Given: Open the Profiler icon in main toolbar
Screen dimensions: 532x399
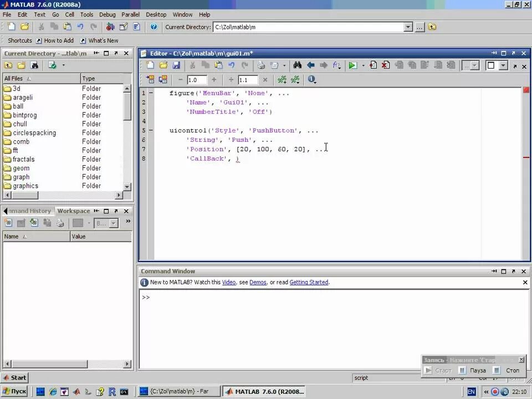Looking at the screenshot, I should (x=136, y=27).
